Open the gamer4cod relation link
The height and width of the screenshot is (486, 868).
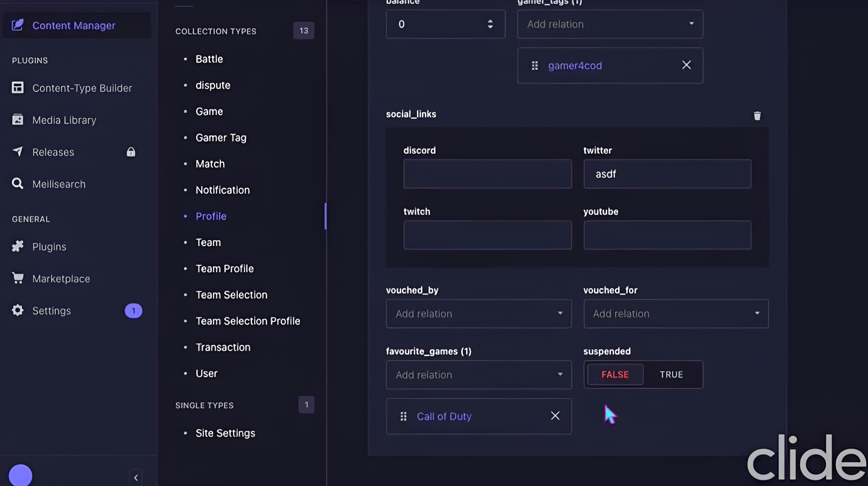[x=575, y=65]
